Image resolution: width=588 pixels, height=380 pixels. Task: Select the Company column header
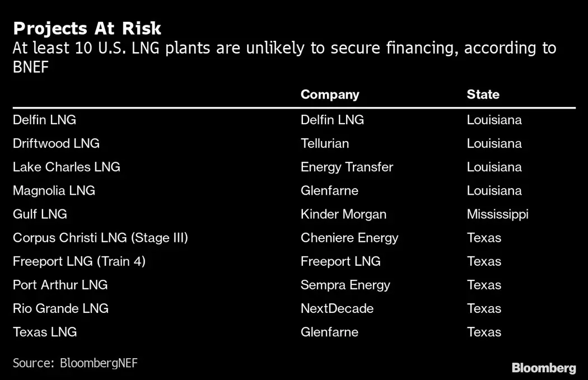[x=330, y=95]
